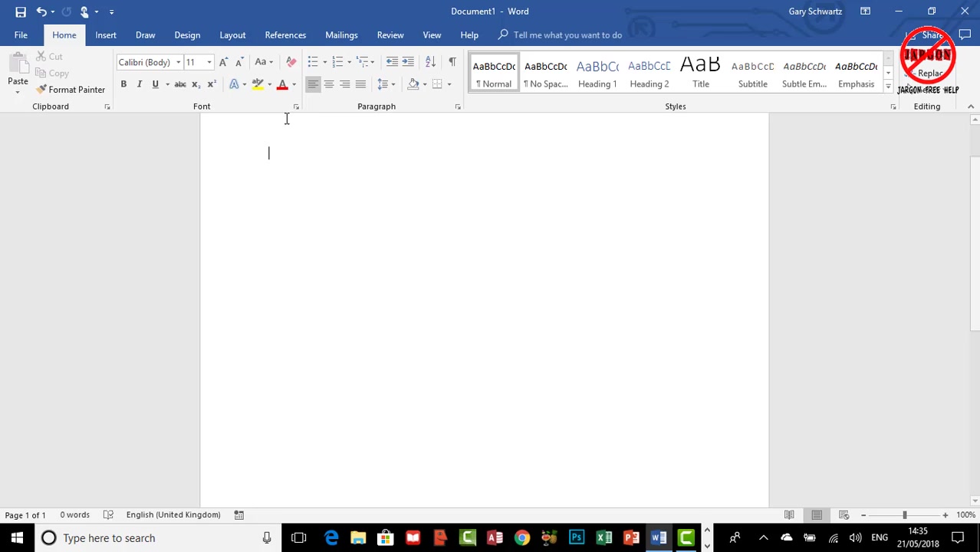The image size is (980, 552).
Task: Click the Windows search box
Action: (x=138, y=537)
